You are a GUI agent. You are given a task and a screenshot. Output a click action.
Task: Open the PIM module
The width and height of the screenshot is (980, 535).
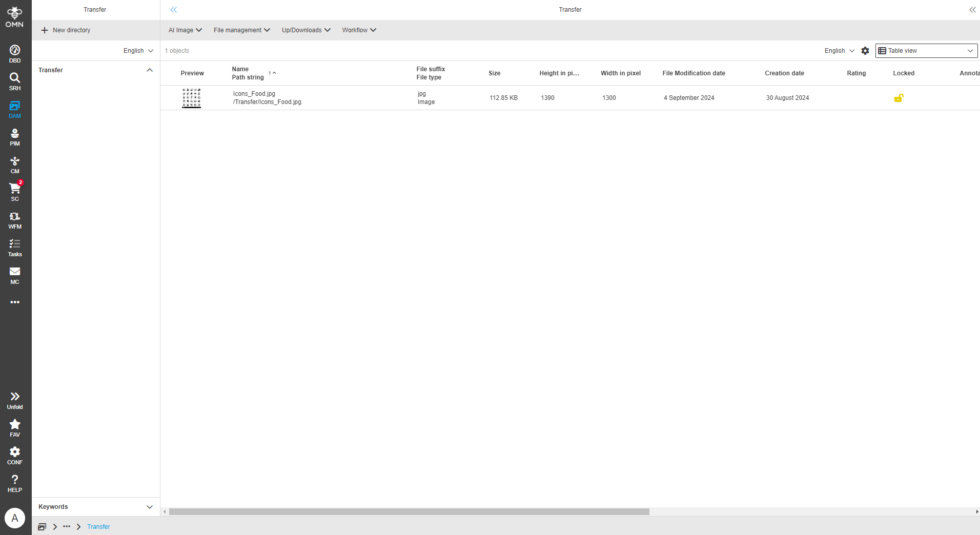[x=14, y=136]
